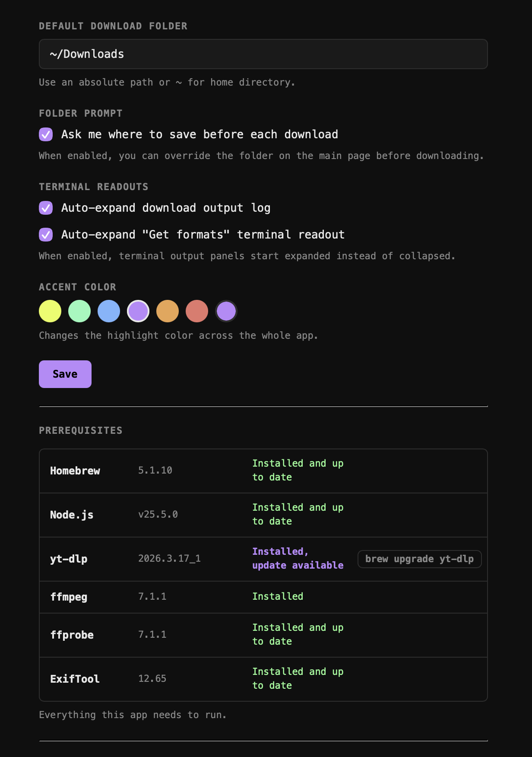Viewport: 532px width, 757px height.
Task: Click the brew upgrade yt-dlp command
Action: [x=420, y=559]
